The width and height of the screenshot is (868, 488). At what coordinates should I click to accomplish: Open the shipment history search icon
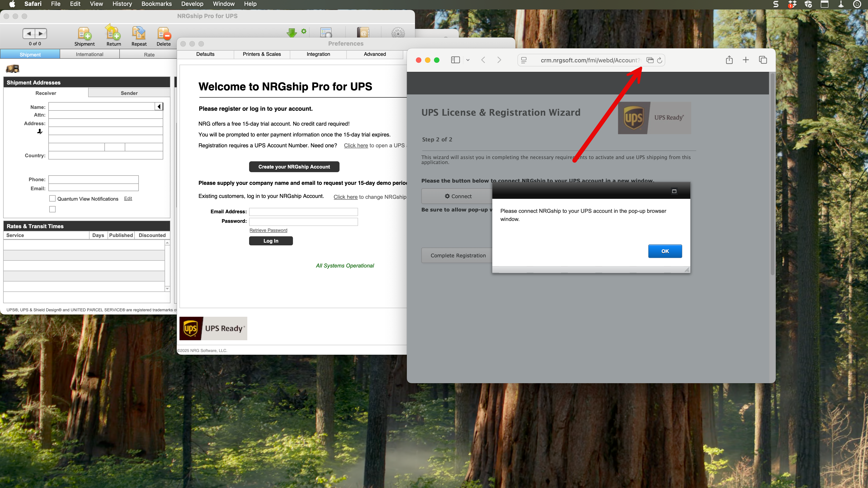[x=326, y=32]
